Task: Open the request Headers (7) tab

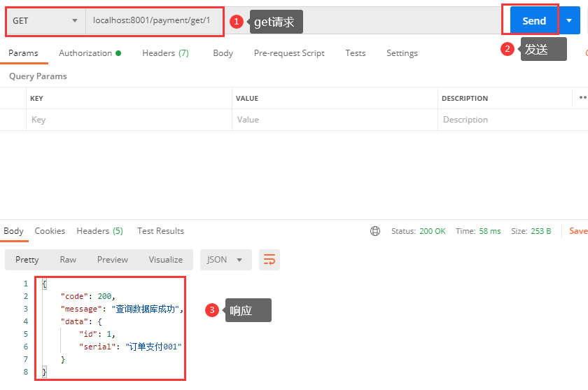Action: [165, 53]
